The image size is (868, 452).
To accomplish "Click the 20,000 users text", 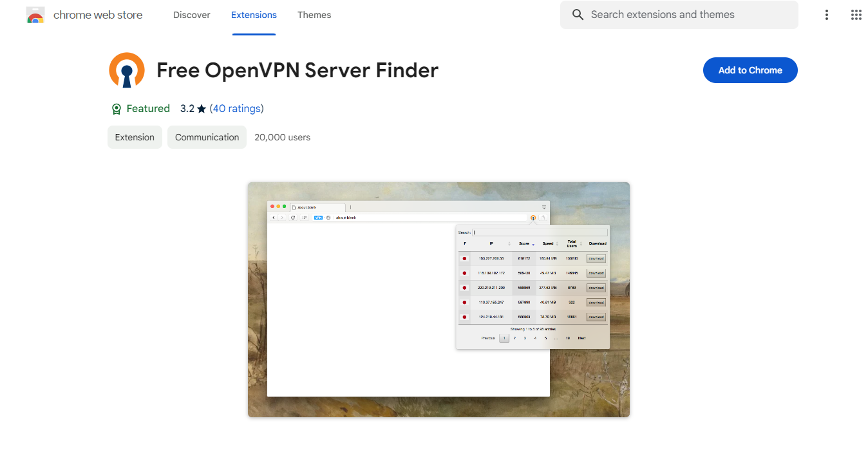I will [282, 137].
